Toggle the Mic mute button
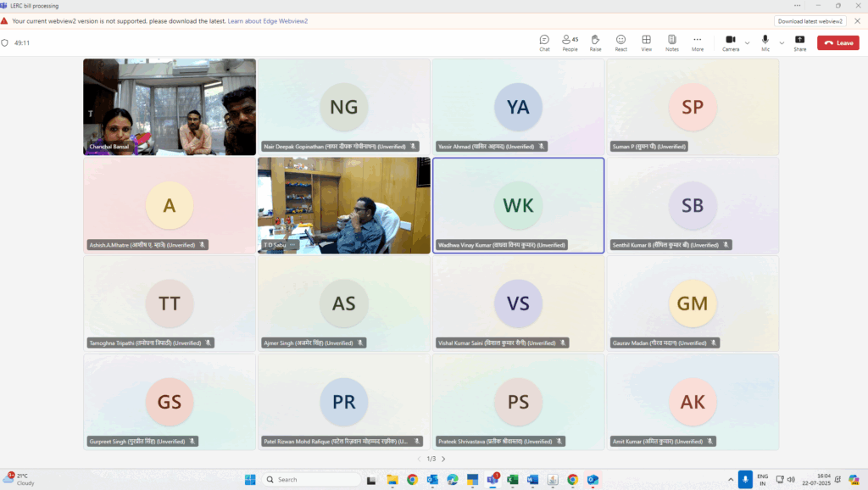This screenshot has width=868, height=490. point(765,42)
